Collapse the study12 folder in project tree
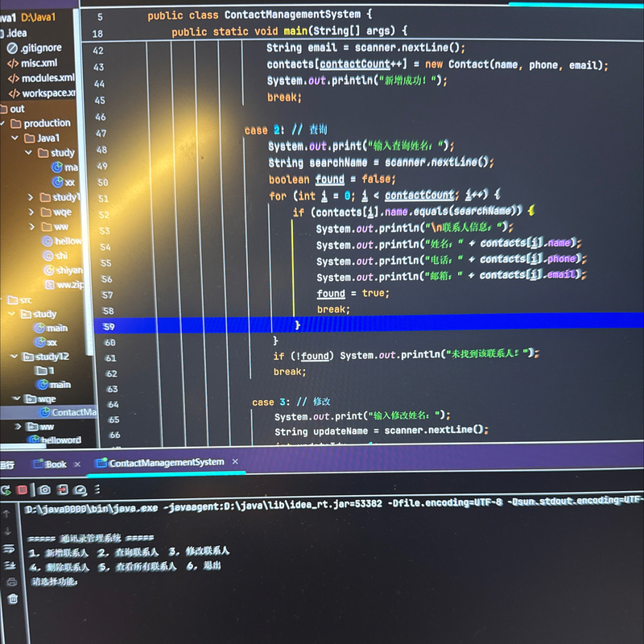This screenshot has height=644, width=644. coord(14,357)
